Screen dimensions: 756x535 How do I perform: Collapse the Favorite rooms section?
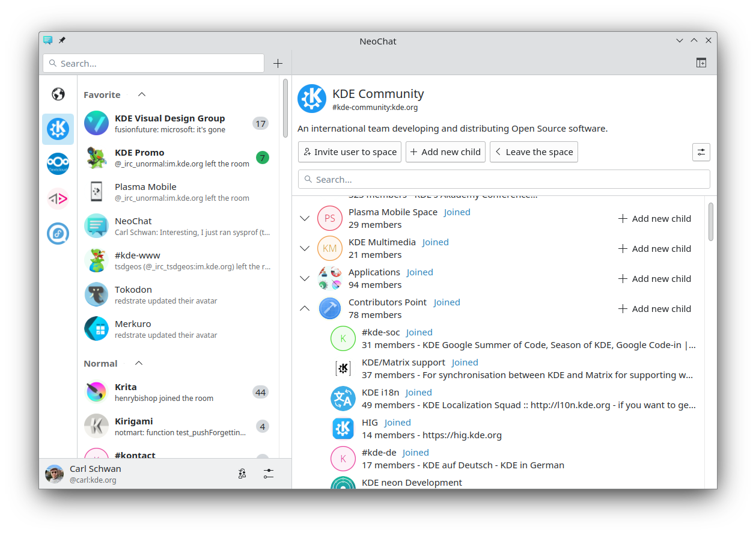(142, 94)
